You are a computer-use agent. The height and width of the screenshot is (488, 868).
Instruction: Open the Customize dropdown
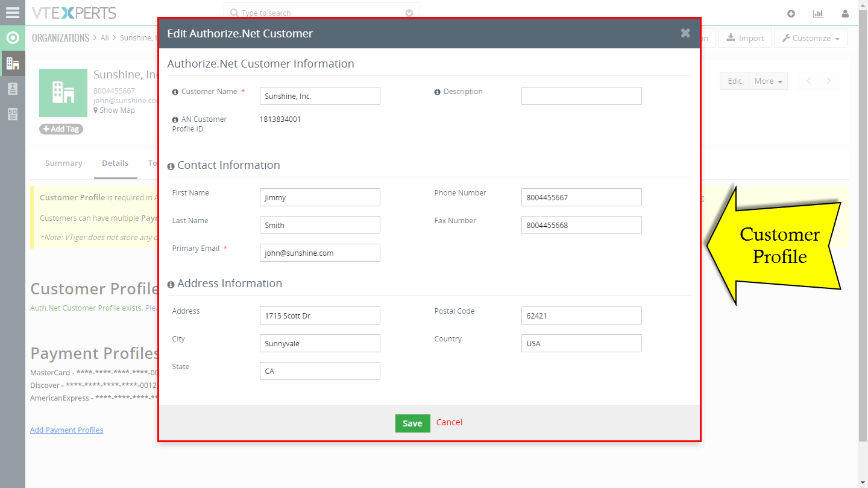point(810,37)
